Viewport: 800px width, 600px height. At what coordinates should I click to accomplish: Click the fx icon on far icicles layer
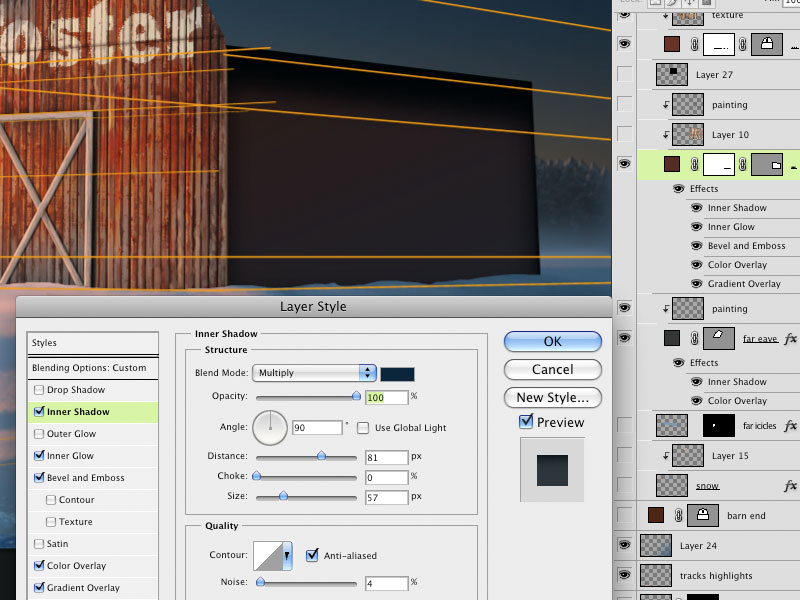(x=790, y=426)
